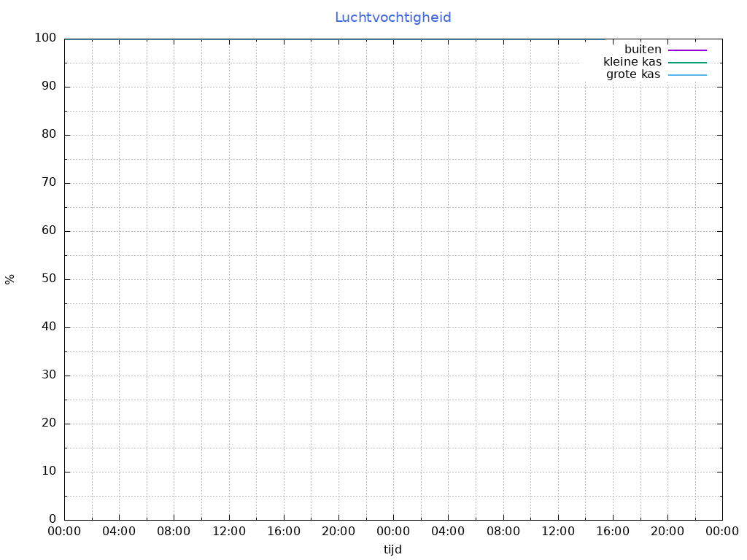Click the 100 tick label on y-axis

[x=45, y=39]
